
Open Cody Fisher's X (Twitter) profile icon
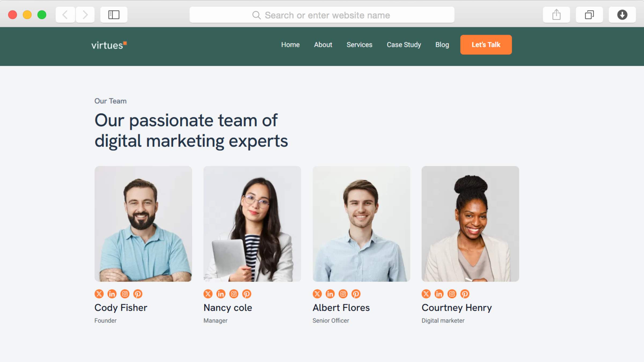(x=99, y=294)
